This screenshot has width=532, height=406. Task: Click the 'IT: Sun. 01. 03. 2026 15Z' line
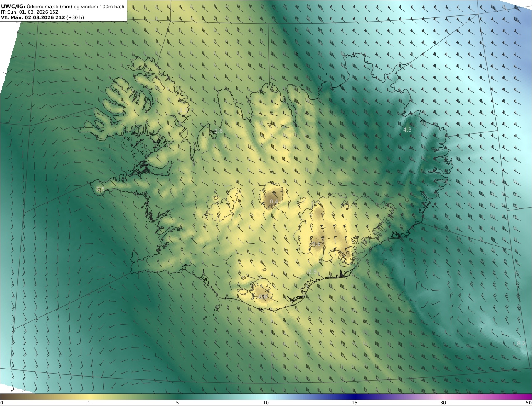30,12
